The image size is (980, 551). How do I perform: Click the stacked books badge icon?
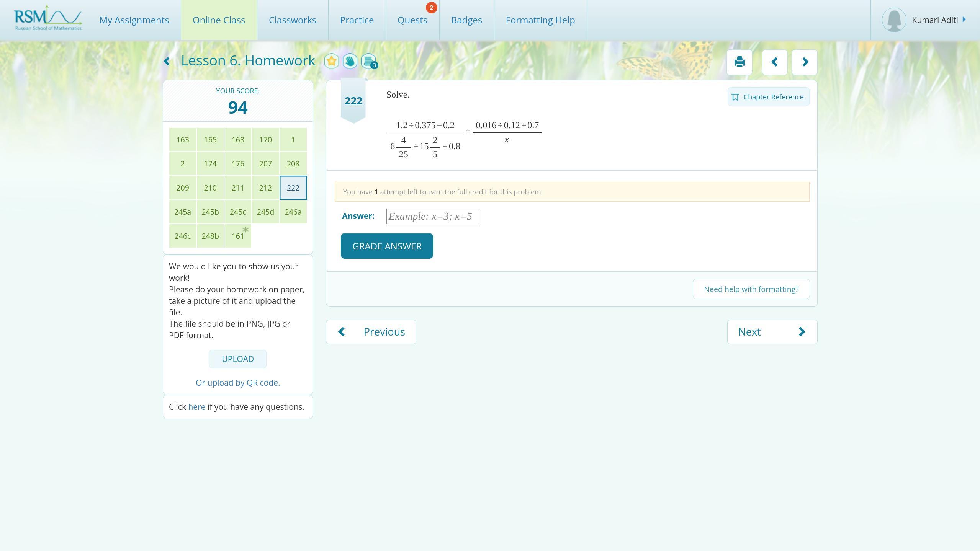coord(368,61)
